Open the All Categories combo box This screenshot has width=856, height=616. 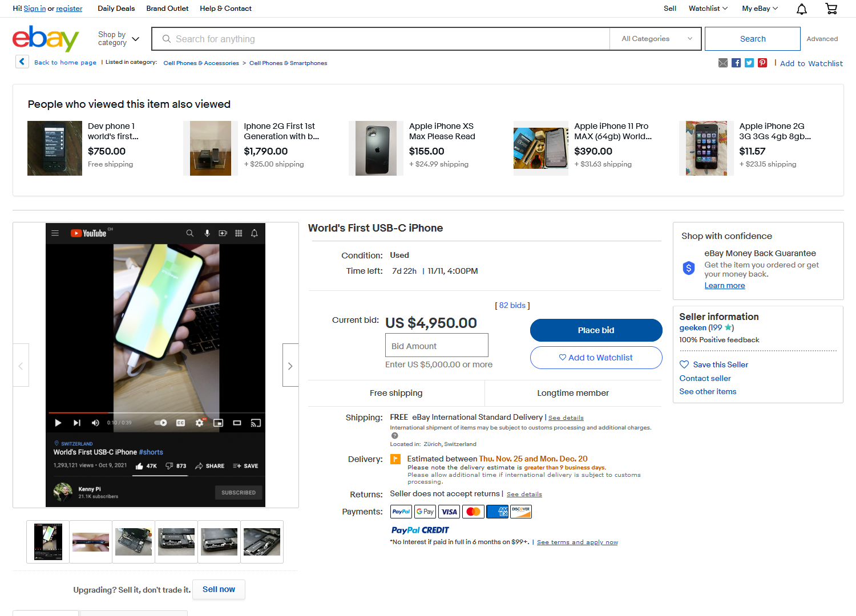(655, 39)
